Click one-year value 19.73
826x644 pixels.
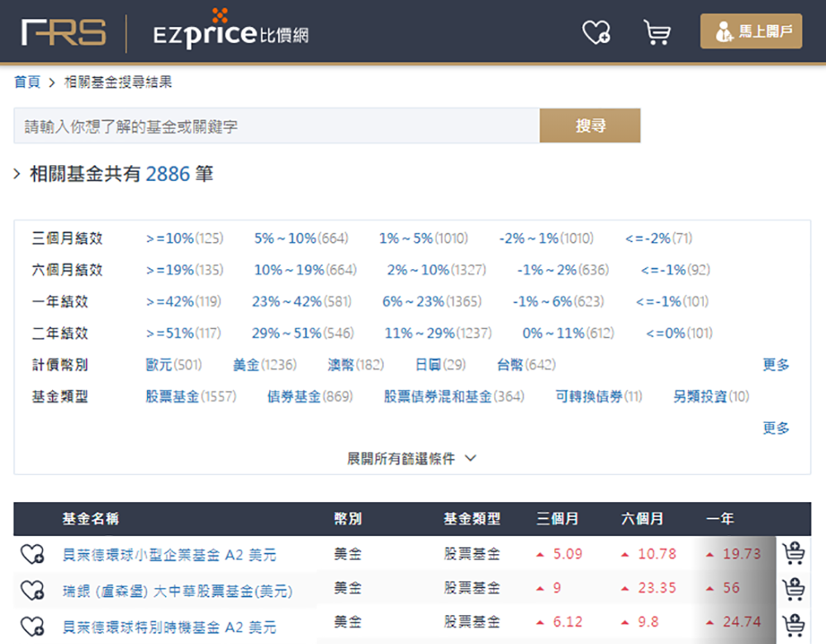742,554
